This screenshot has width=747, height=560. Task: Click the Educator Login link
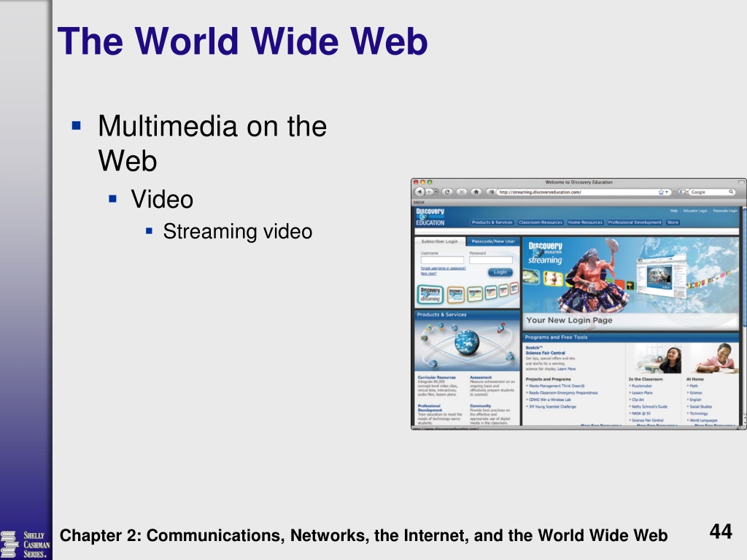(695, 211)
